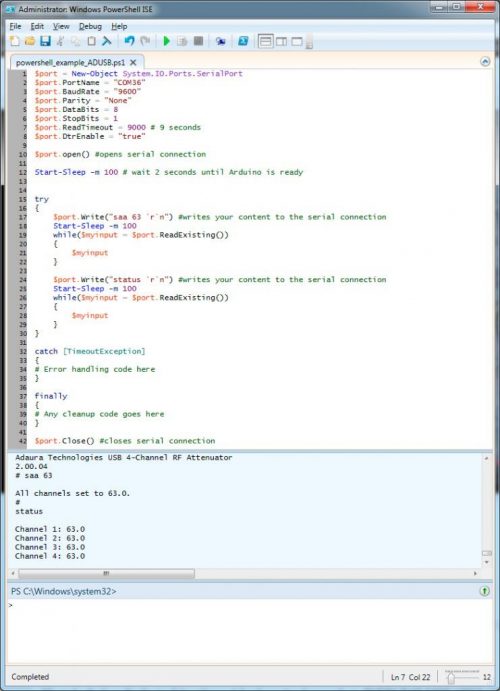Click the "# Any cleanup code goes here" comment
This screenshot has width=500, height=691.
click(x=100, y=414)
